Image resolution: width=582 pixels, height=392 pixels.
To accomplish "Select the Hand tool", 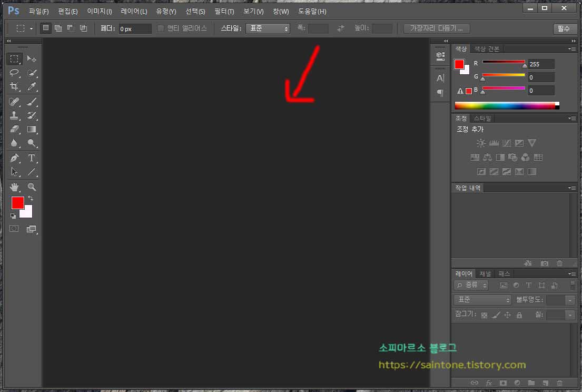I will [14, 187].
